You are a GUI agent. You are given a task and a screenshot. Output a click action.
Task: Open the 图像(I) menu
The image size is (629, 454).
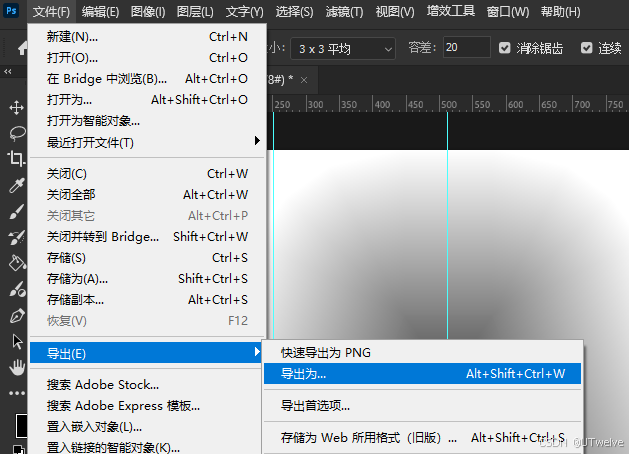tap(148, 12)
